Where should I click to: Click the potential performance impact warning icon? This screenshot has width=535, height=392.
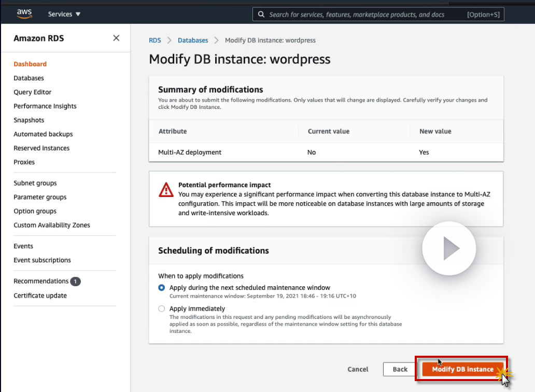[x=166, y=190]
